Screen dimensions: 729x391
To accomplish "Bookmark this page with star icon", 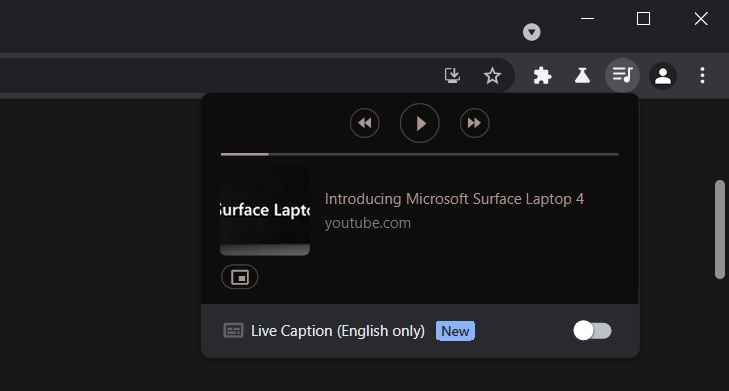I will click(x=492, y=75).
